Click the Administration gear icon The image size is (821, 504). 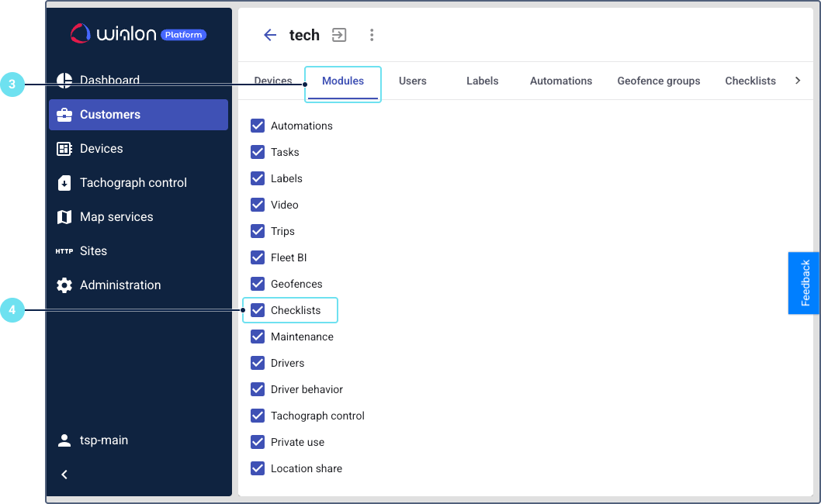[64, 285]
